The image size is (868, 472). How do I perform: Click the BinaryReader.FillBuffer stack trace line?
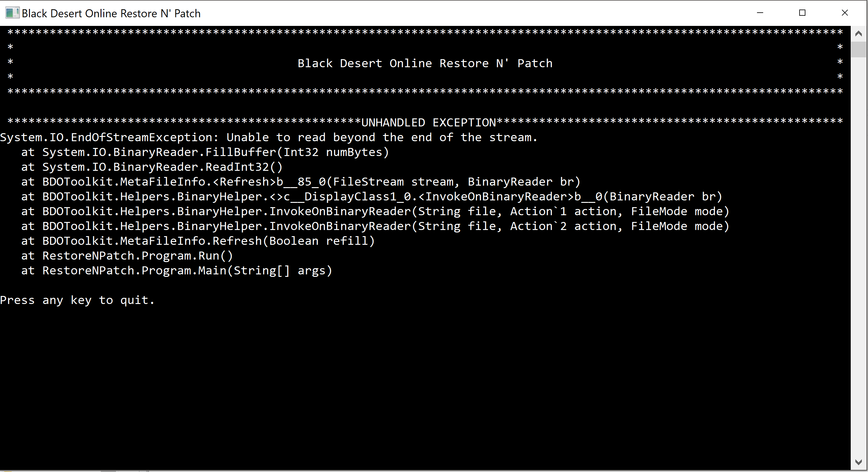point(216,152)
